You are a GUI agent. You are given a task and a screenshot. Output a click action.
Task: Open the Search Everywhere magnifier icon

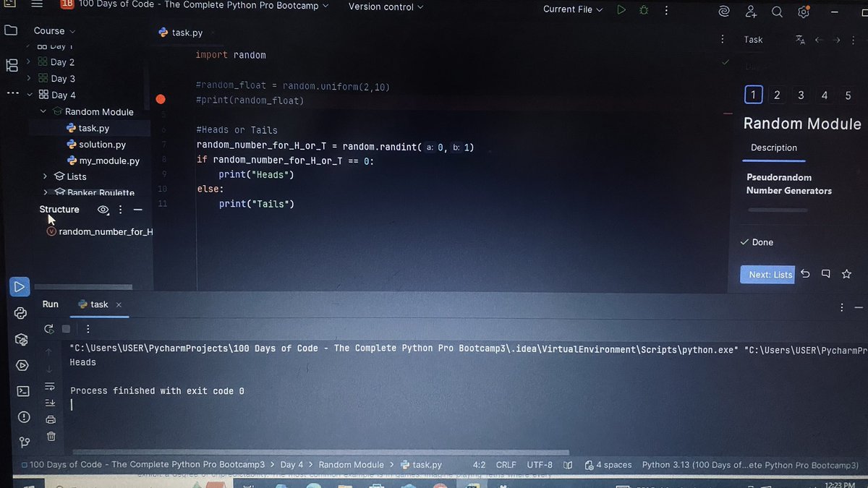(778, 12)
